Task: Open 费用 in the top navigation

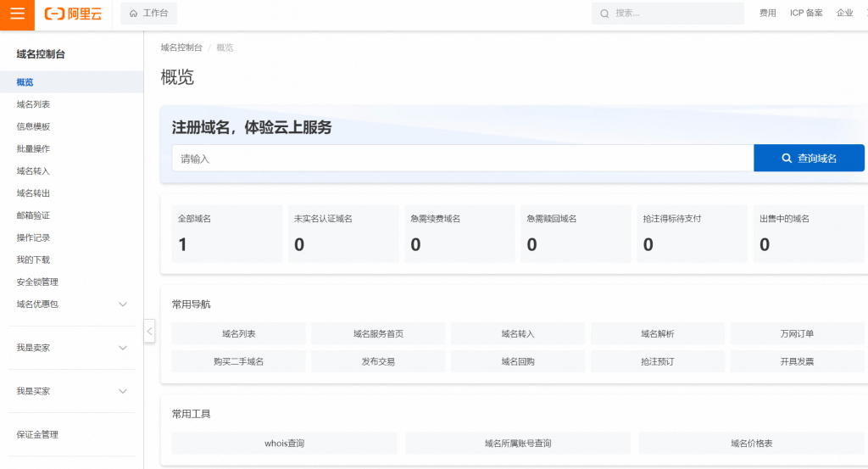Action: coord(767,14)
